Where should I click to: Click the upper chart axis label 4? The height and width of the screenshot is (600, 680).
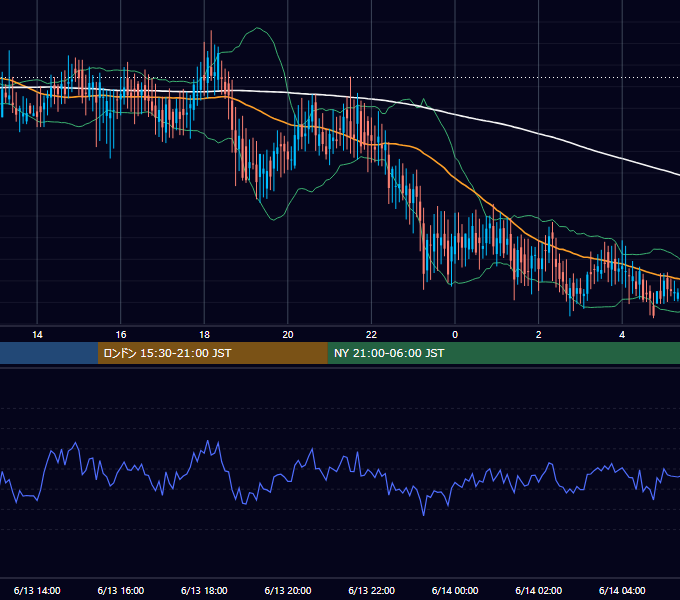[x=622, y=335]
